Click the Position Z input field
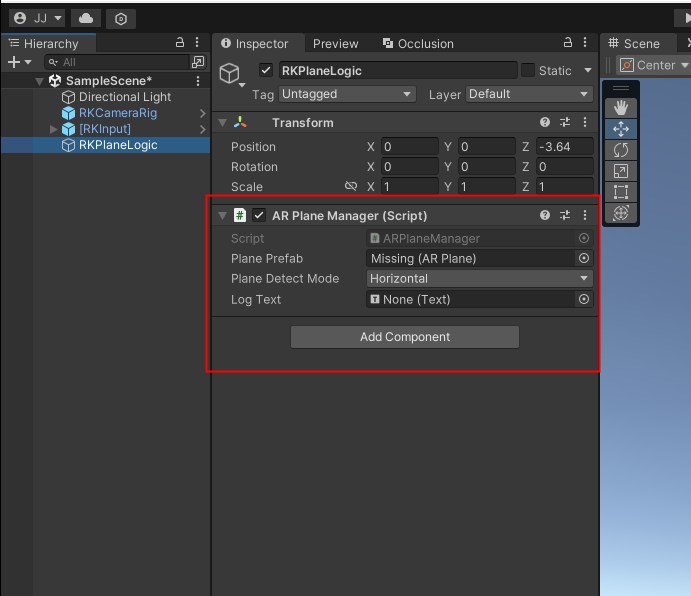This screenshot has width=691, height=596. pos(564,147)
